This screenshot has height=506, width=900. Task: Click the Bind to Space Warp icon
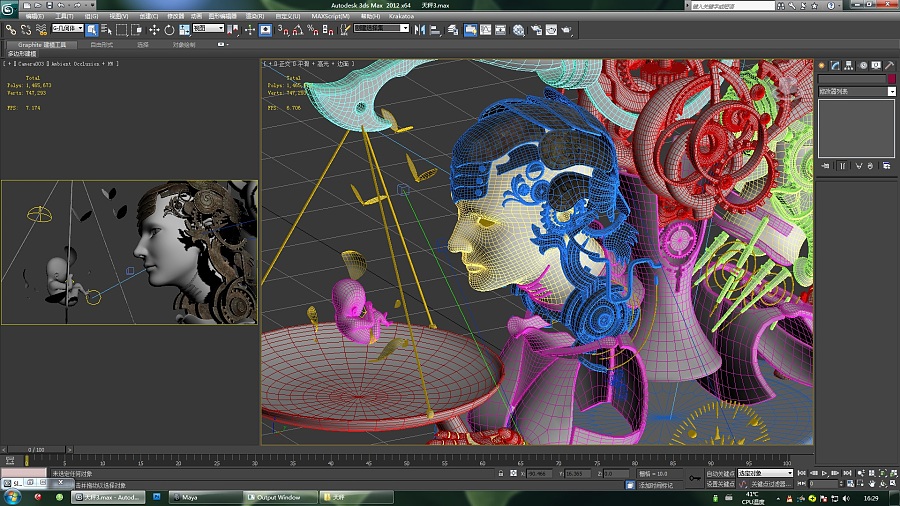[x=41, y=29]
